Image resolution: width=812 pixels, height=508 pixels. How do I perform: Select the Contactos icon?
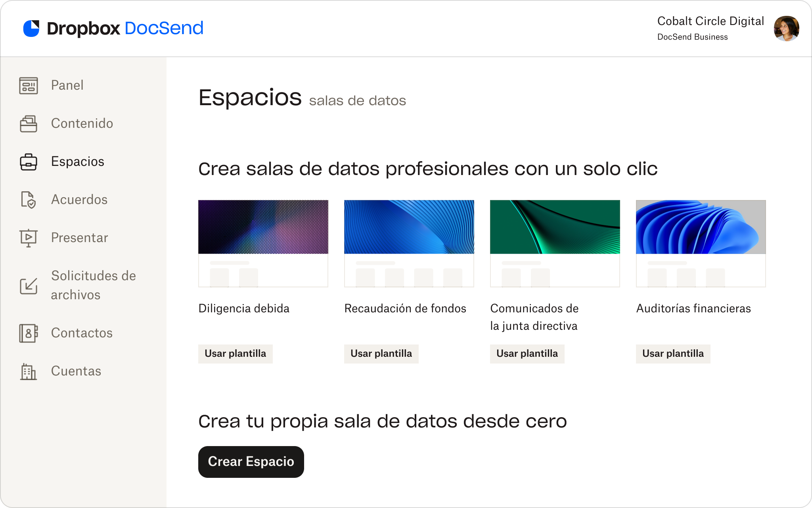click(x=29, y=333)
